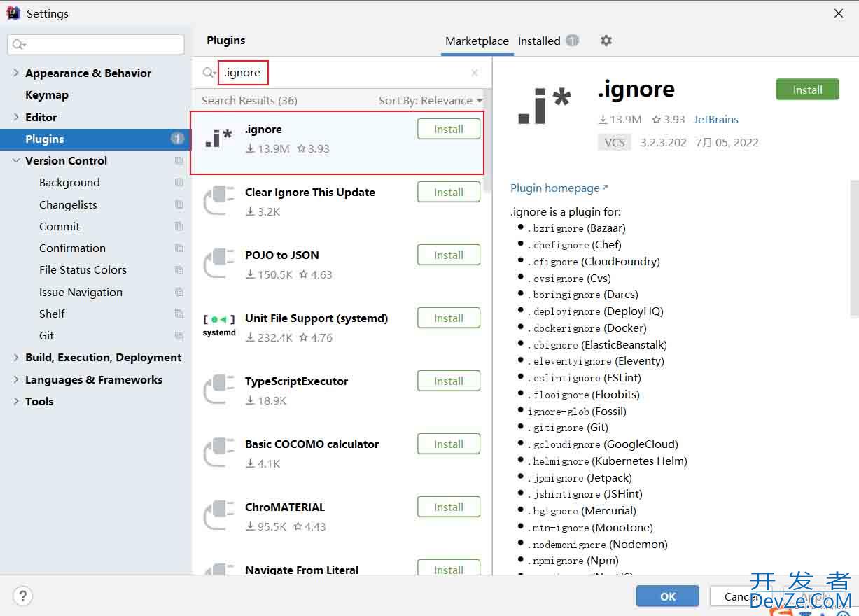The image size is (859, 616).
Task: Click project-level icon beside Shelf
Action: [x=179, y=314]
